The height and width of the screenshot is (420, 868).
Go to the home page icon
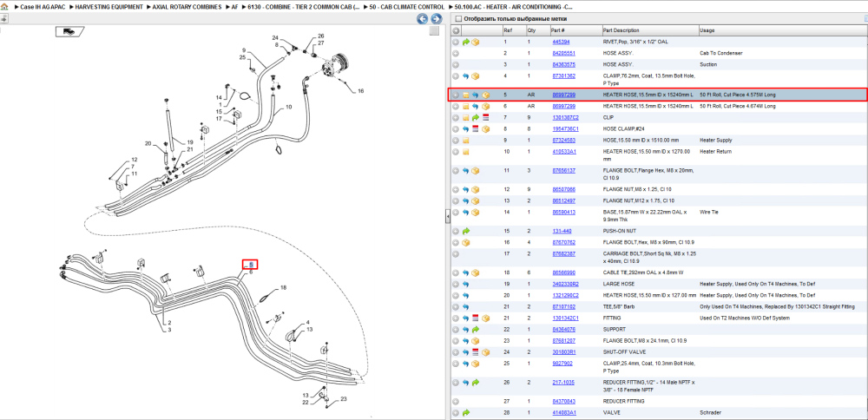pyautogui.click(x=4, y=7)
